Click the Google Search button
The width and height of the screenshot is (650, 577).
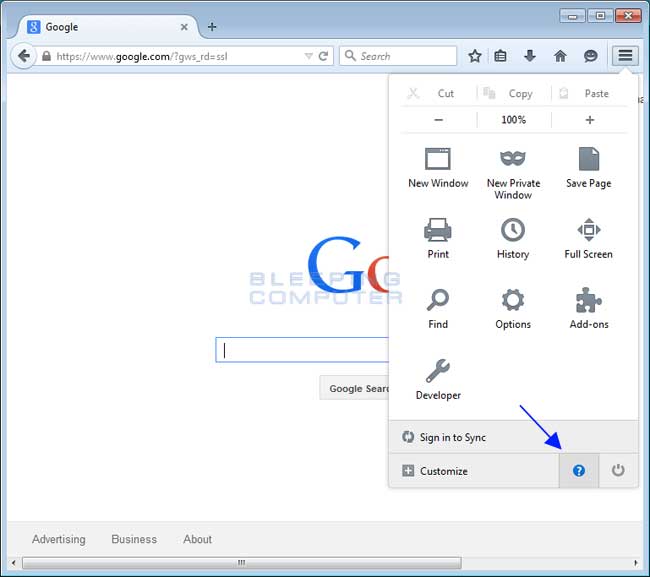(x=355, y=388)
